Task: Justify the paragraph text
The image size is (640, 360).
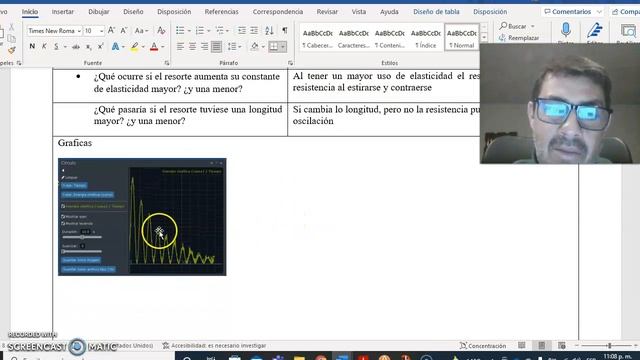Action: click(x=216, y=47)
